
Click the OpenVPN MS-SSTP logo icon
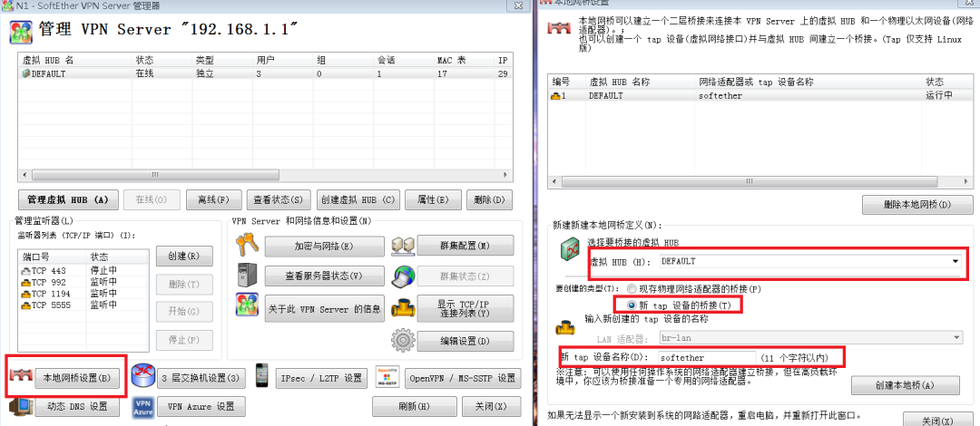pos(387,377)
